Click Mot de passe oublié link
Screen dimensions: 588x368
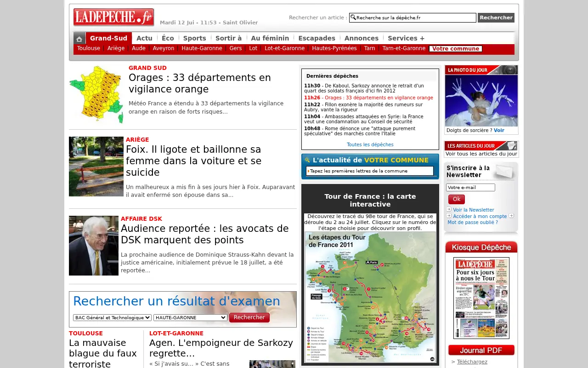473,222
